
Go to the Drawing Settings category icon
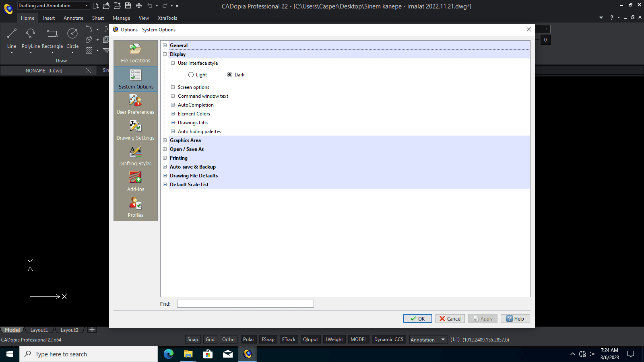135,130
